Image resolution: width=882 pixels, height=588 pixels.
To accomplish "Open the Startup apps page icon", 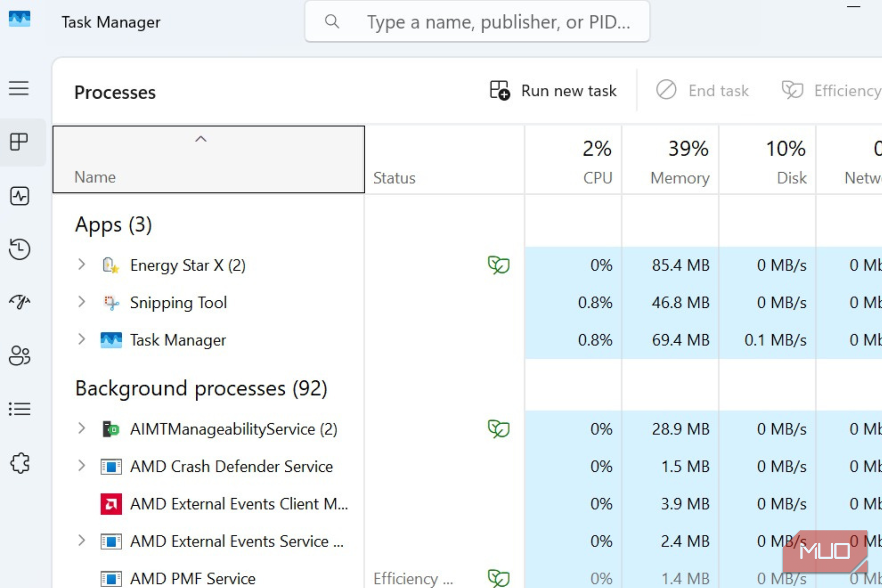I will (19, 302).
